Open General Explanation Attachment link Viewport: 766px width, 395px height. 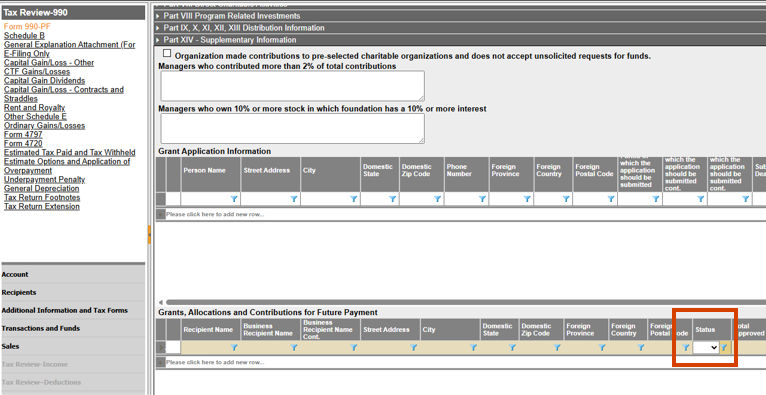click(x=69, y=49)
